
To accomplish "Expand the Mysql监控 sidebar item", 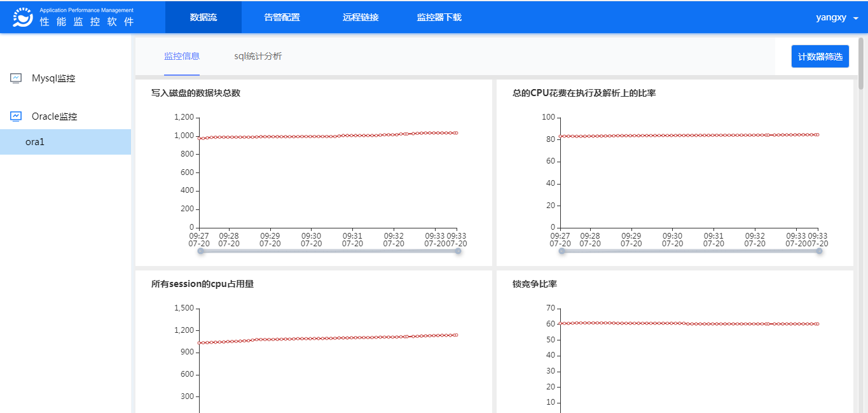I will pos(53,78).
